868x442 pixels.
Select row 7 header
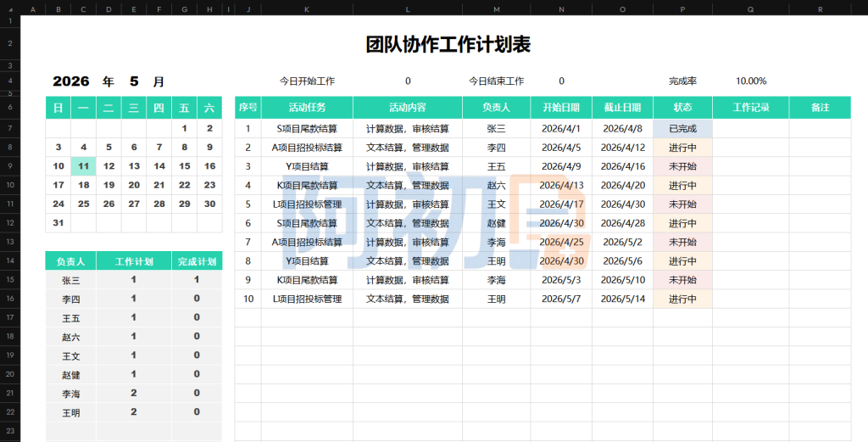(x=10, y=128)
